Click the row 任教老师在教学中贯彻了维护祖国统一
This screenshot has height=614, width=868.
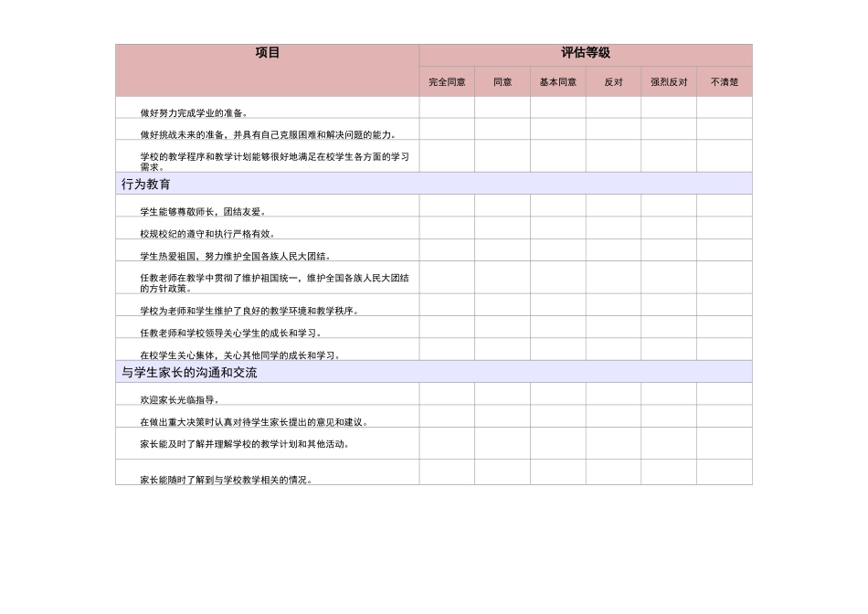pyautogui.click(x=434, y=278)
